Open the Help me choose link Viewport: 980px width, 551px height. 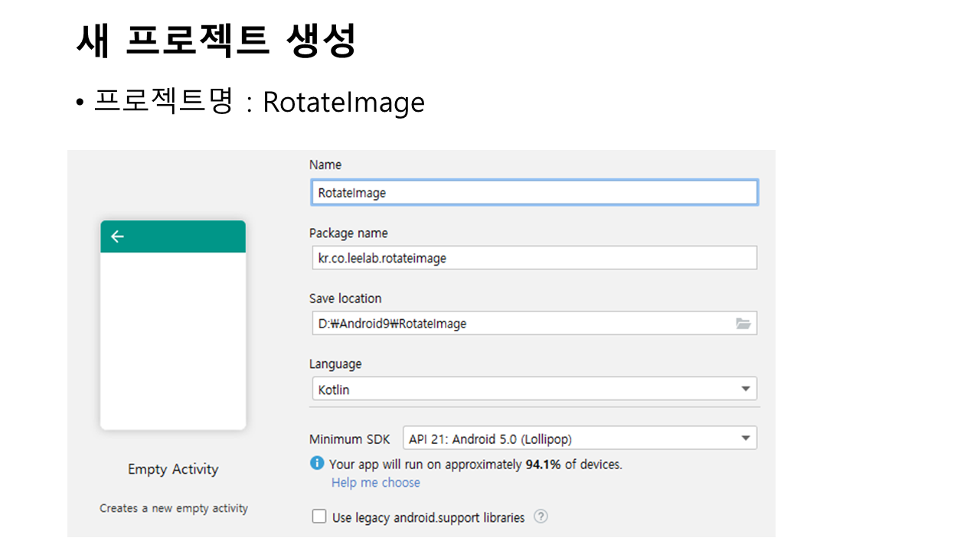pos(375,482)
